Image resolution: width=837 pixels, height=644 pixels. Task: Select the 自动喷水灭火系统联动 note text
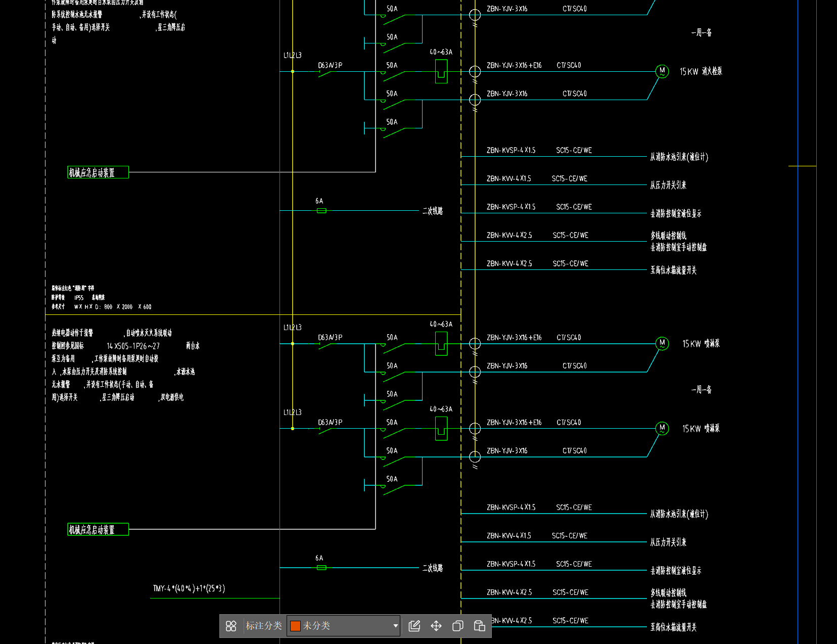[x=148, y=333]
